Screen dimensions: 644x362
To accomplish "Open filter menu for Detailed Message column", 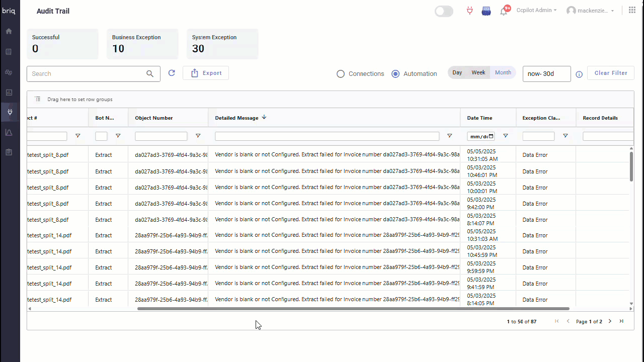I will pyautogui.click(x=449, y=136).
